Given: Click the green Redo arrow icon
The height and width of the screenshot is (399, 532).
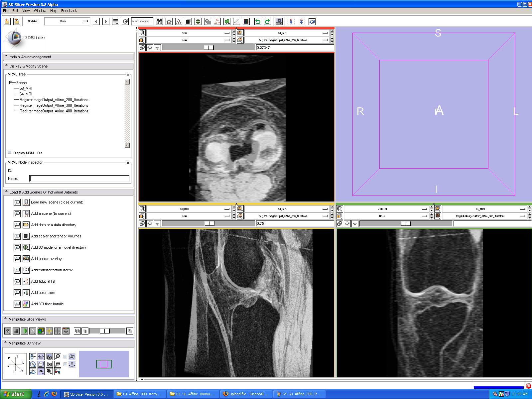Looking at the screenshot, I should click(x=267, y=22).
